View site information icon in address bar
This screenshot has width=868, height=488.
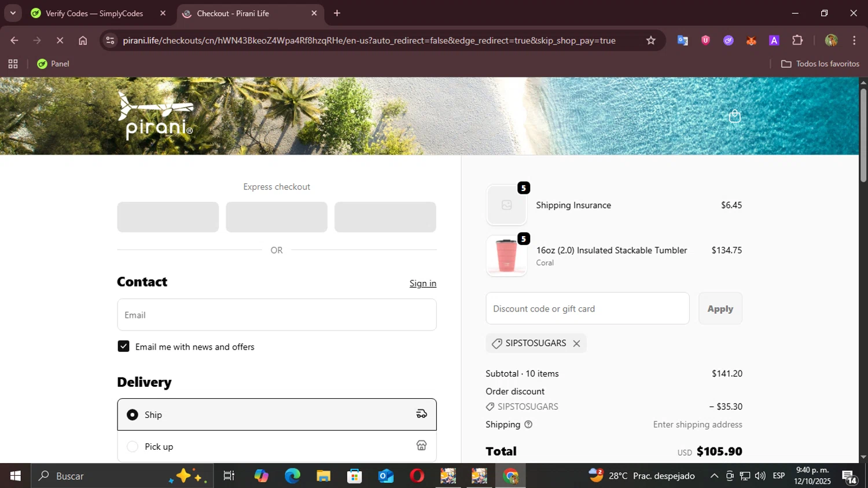click(111, 41)
